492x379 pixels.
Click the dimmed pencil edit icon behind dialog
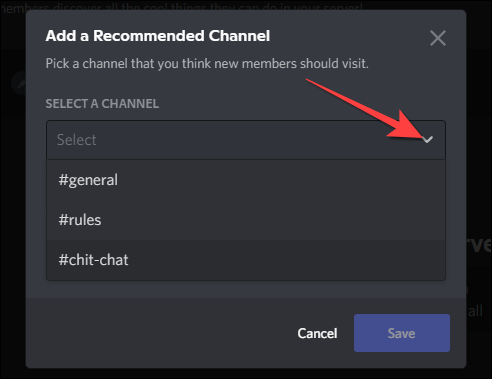click(19, 83)
